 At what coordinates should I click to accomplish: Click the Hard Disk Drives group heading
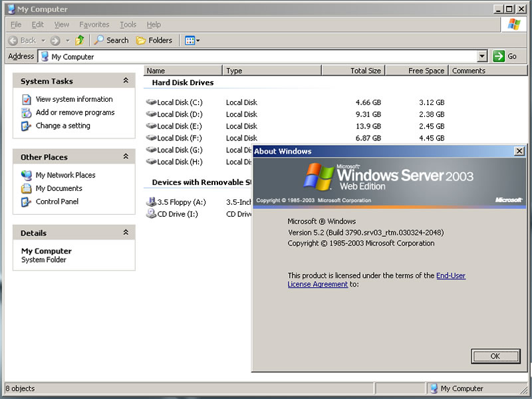pyautogui.click(x=183, y=82)
